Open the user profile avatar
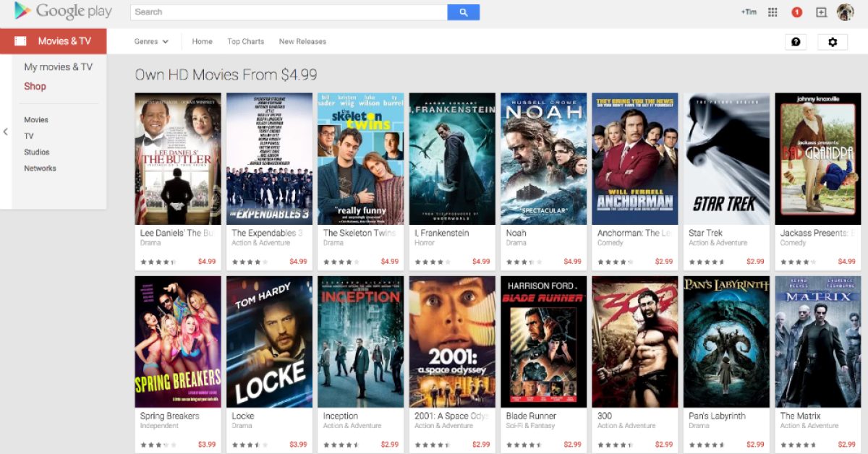The image size is (868, 454). [845, 12]
